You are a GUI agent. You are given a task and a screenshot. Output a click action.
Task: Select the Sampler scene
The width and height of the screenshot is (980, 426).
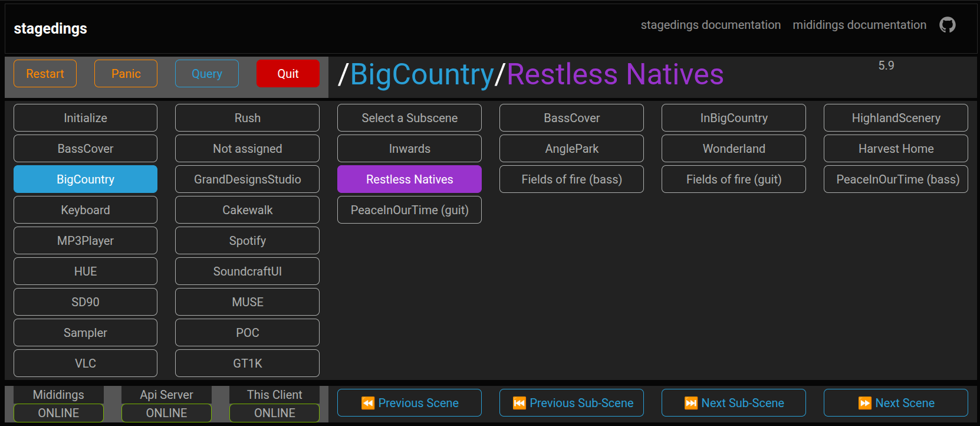point(85,333)
